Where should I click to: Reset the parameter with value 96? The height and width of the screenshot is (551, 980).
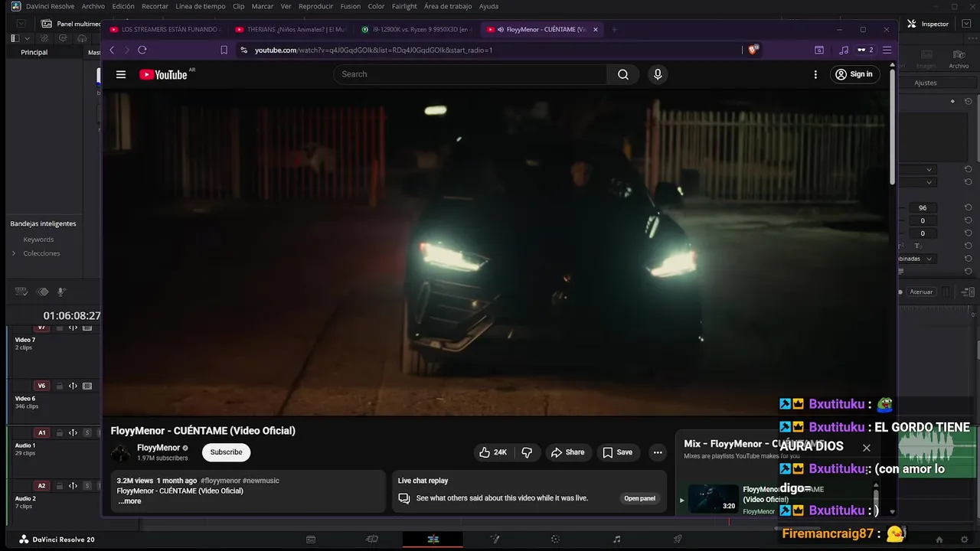tap(969, 208)
